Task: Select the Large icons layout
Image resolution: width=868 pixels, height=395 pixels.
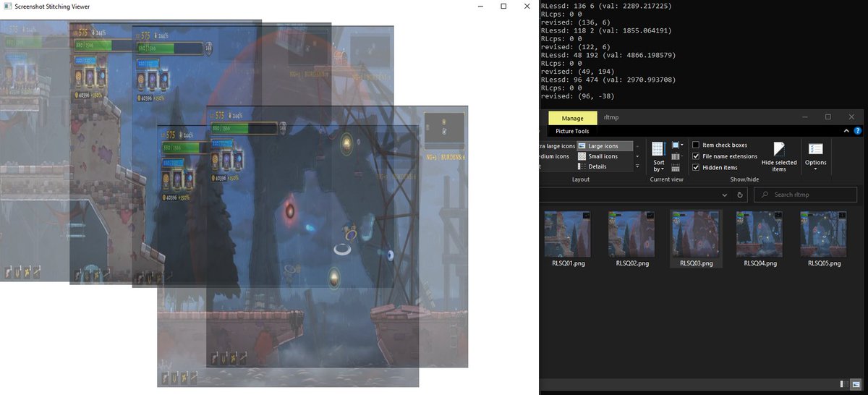Action: point(605,145)
